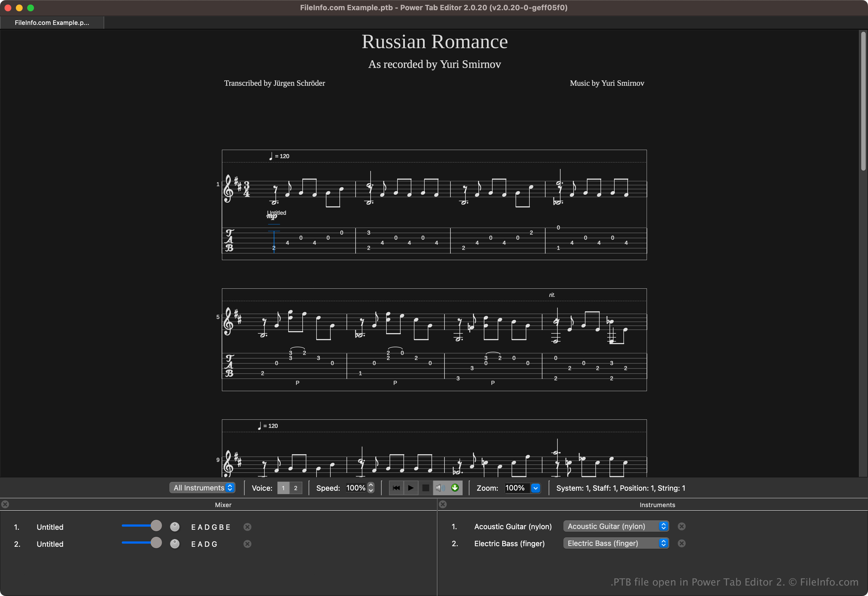Click the treble clef of the first system
The height and width of the screenshot is (596, 868).
[228, 189]
